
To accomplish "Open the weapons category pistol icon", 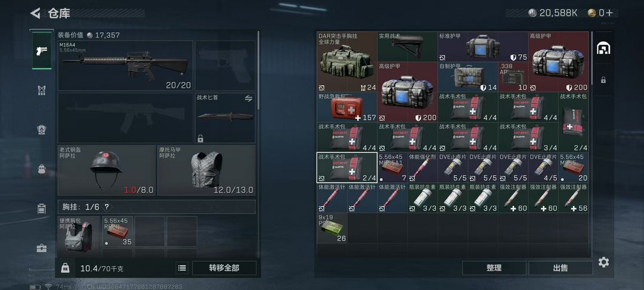I will coord(42,51).
